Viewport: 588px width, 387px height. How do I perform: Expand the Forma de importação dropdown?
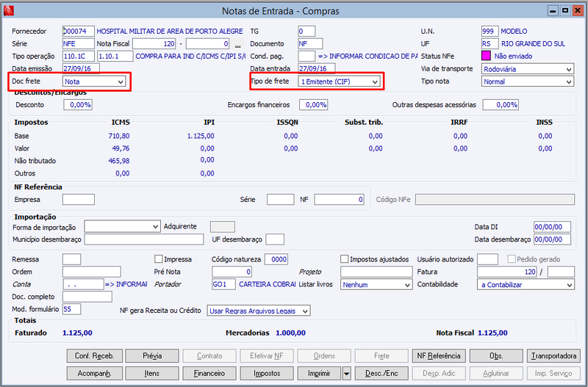point(122,227)
